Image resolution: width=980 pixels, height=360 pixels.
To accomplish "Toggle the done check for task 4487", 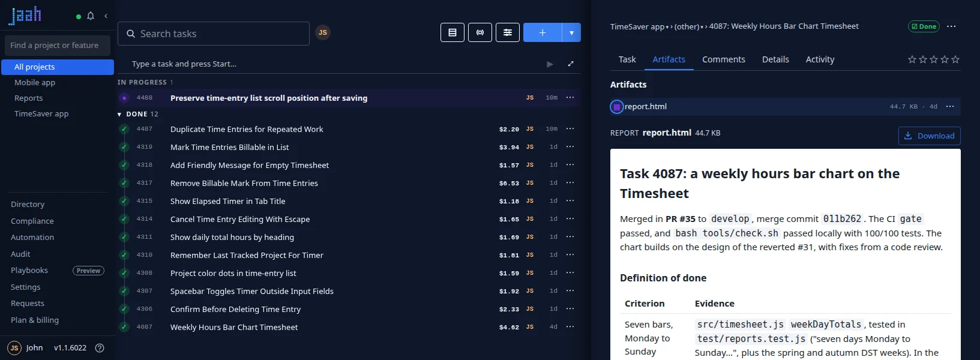I will pyautogui.click(x=124, y=129).
